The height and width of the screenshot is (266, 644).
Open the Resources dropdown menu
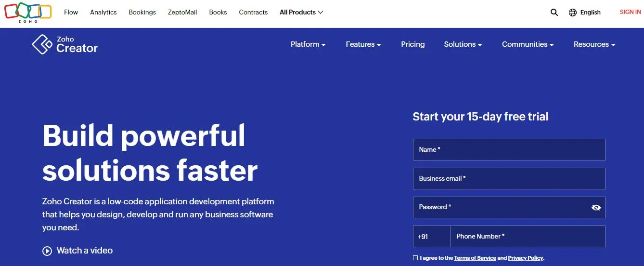click(x=594, y=44)
